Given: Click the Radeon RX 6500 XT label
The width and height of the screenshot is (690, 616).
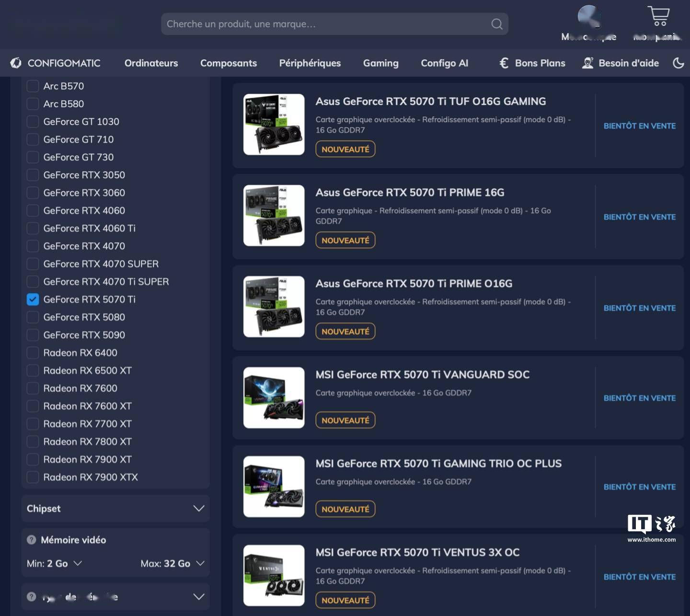Looking at the screenshot, I should click(x=87, y=370).
